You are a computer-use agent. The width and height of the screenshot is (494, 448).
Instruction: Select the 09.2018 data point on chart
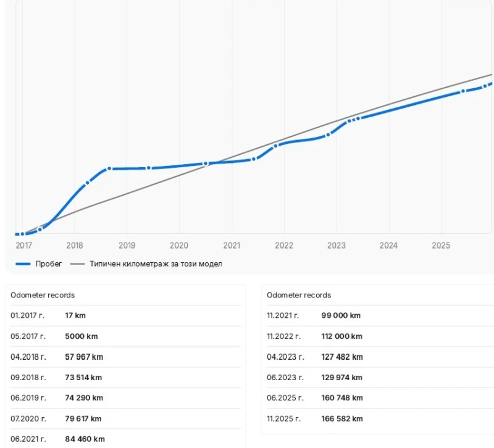coord(109,168)
